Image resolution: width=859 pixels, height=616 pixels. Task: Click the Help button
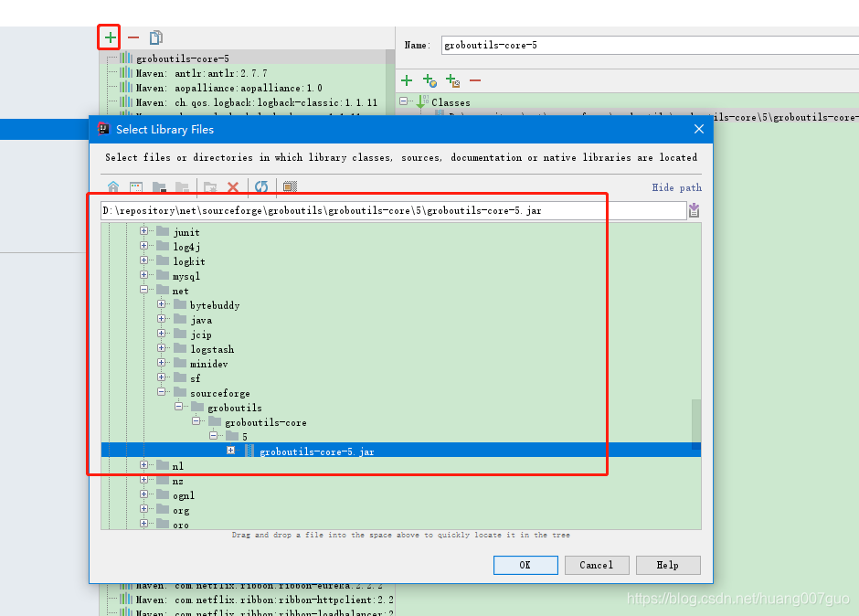point(668,565)
